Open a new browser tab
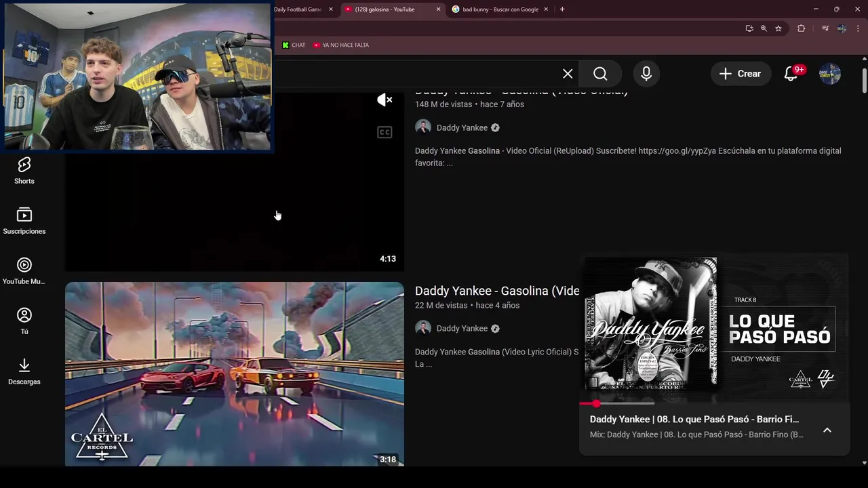868x488 pixels. pos(562,9)
